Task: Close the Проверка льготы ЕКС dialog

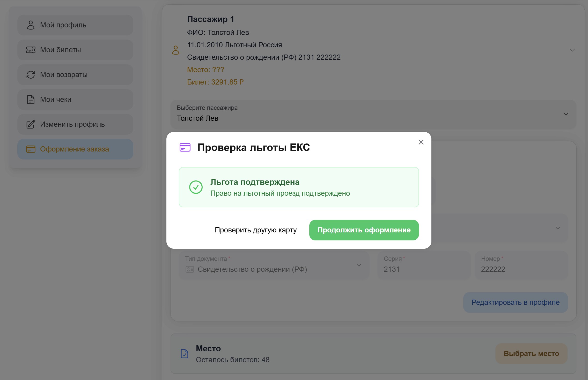Action: click(x=421, y=142)
